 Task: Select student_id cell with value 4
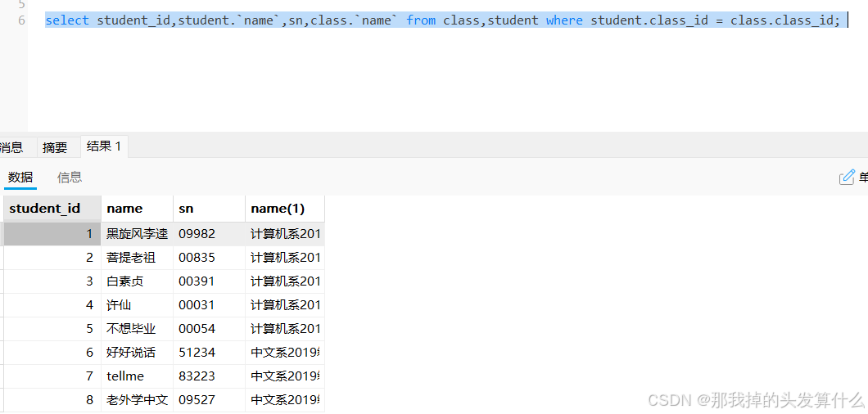tap(52, 305)
